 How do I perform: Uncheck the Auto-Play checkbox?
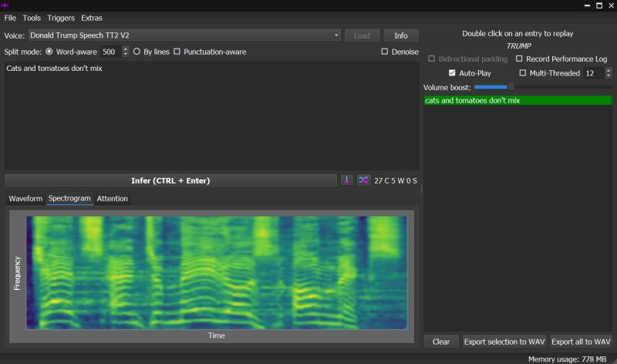point(452,72)
